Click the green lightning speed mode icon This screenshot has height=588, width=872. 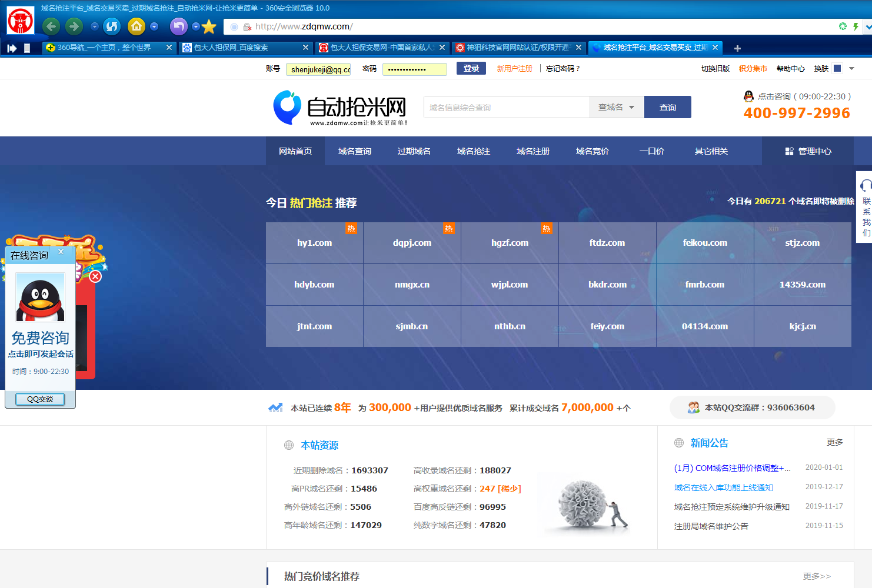point(856,26)
